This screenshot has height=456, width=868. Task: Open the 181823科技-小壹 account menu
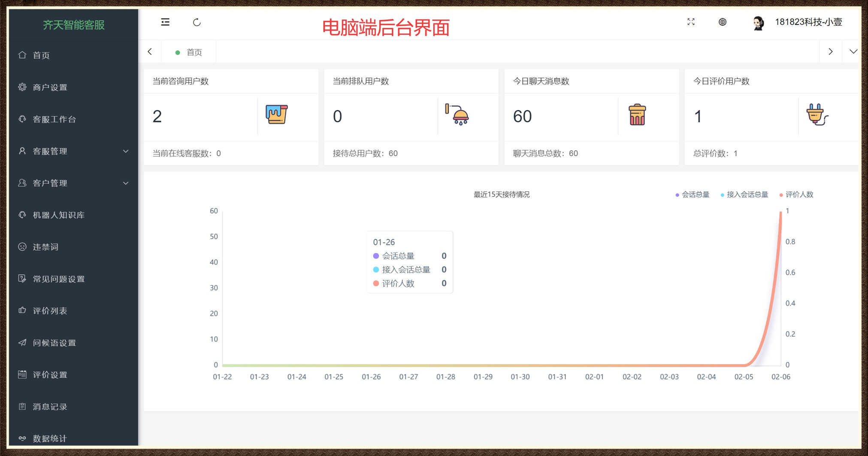(808, 22)
